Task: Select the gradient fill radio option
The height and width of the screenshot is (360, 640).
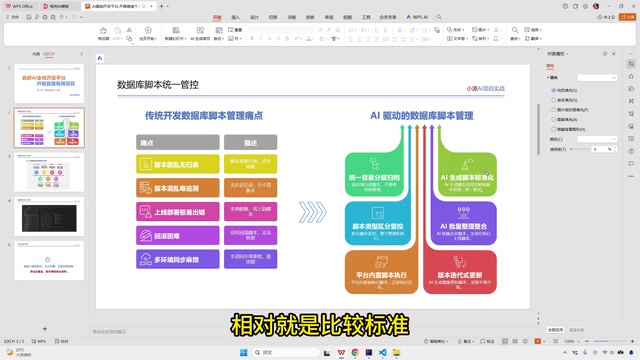Action: (x=553, y=100)
